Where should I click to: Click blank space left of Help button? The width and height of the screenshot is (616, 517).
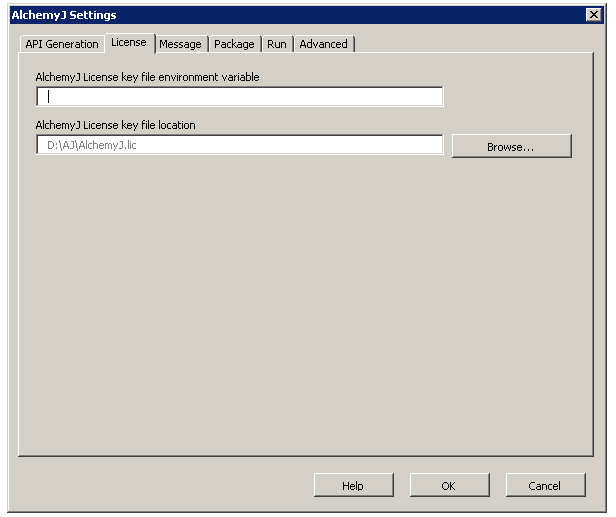point(160,485)
